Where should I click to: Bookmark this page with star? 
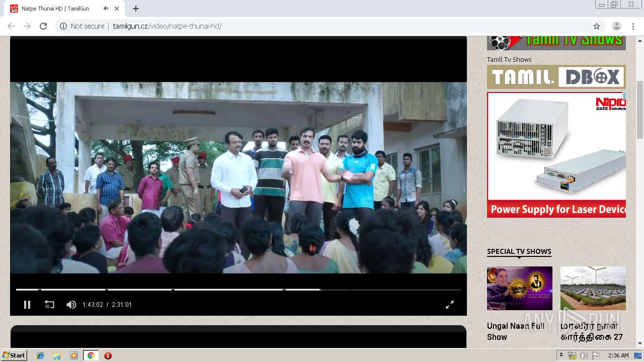(597, 26)
